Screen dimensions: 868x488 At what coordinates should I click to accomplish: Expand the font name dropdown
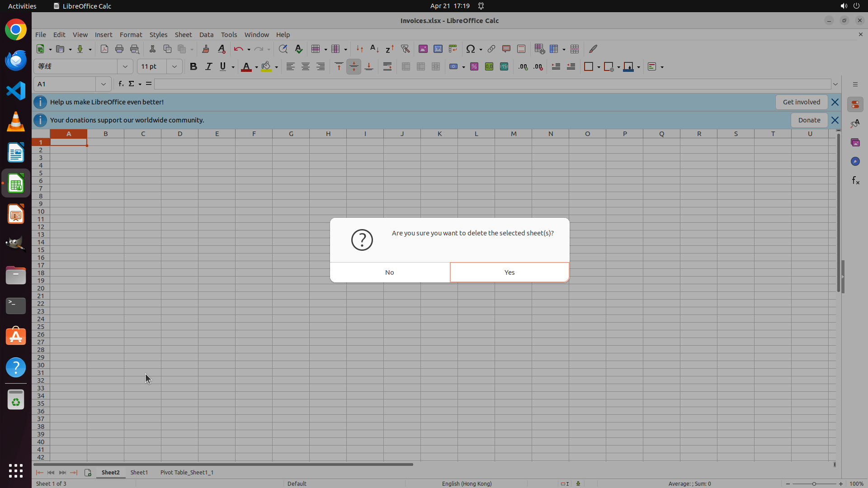point(125,66)
